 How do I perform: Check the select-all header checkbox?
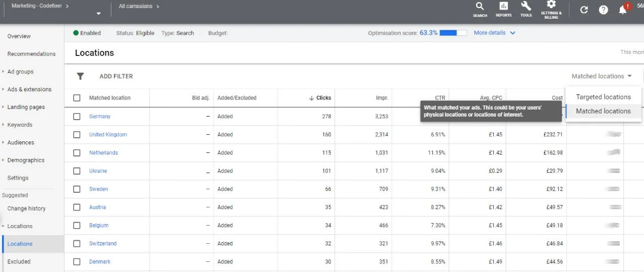click(77, 98)
